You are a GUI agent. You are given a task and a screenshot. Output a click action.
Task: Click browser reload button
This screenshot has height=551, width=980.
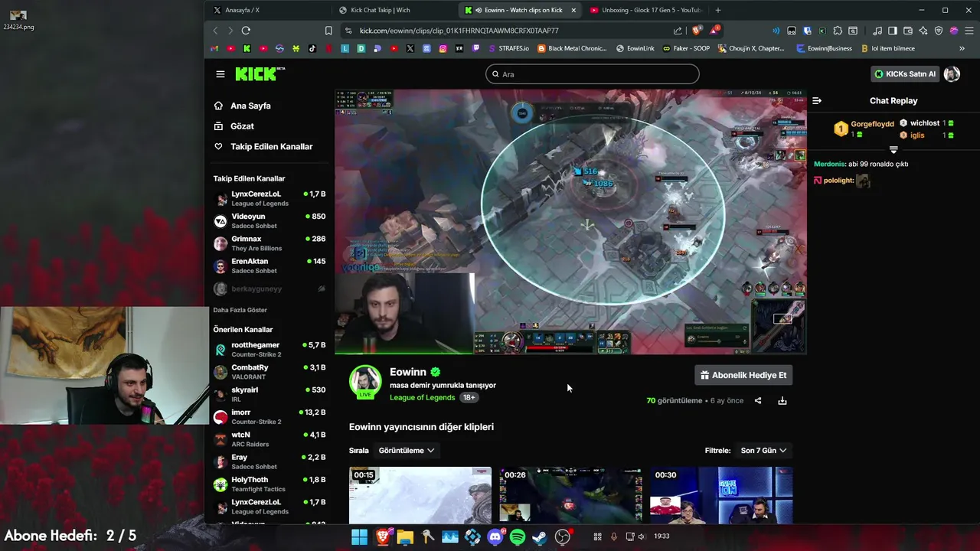(x=246, y=31)
